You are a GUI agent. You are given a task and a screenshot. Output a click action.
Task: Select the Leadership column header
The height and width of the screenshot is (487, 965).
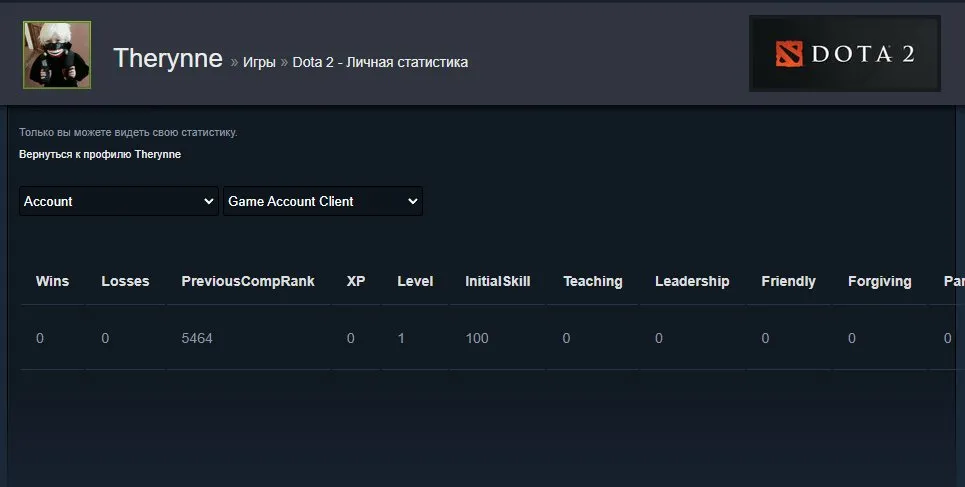pos(692,281)
